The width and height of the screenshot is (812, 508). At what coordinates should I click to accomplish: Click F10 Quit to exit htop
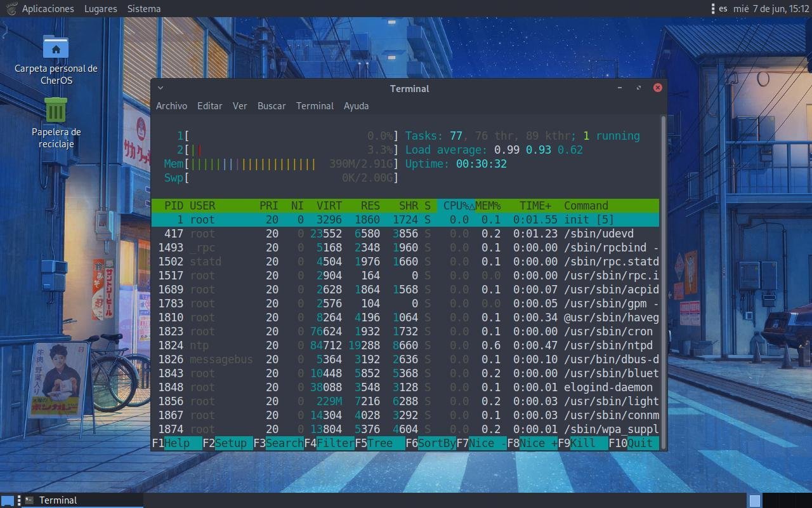tap(632, 443)
